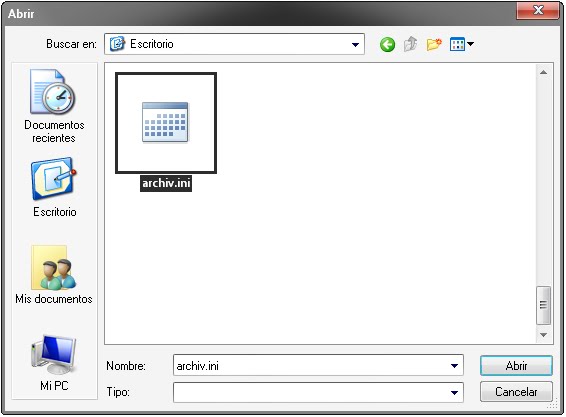Create a new folder
The image size is (566, 417).
coord(434,44)
